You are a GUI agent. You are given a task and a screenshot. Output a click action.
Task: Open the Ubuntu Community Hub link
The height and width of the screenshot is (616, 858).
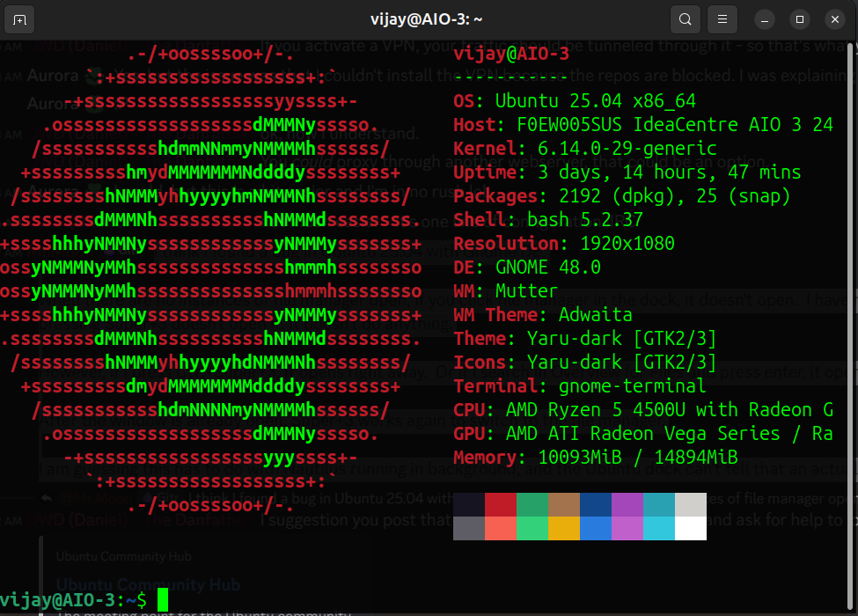(x=147, y=585)
